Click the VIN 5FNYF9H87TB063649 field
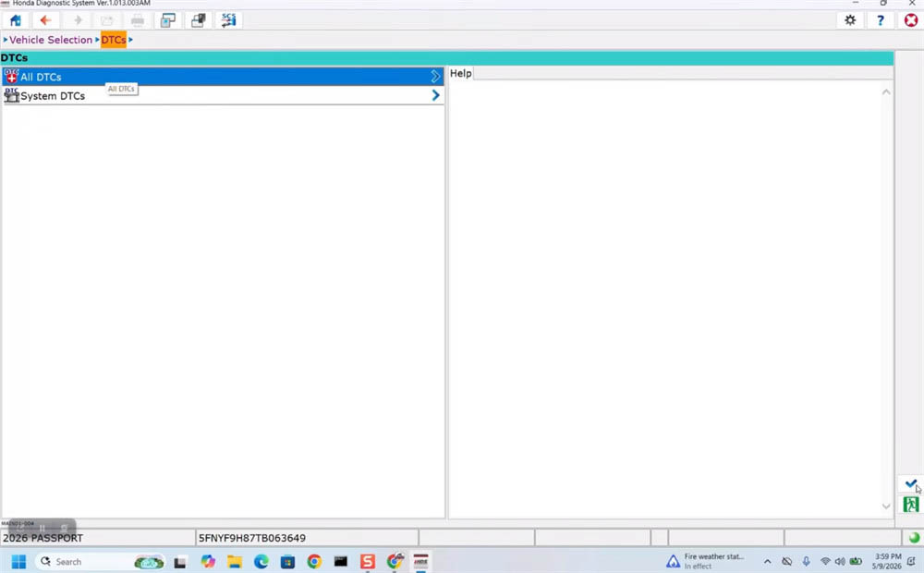 click(307, 538)
